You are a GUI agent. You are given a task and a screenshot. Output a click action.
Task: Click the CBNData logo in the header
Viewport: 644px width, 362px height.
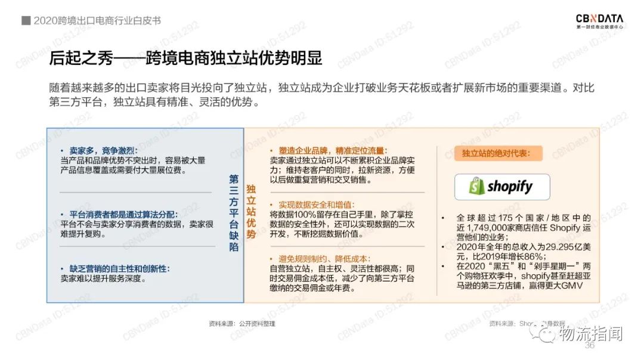pos(599,21)
